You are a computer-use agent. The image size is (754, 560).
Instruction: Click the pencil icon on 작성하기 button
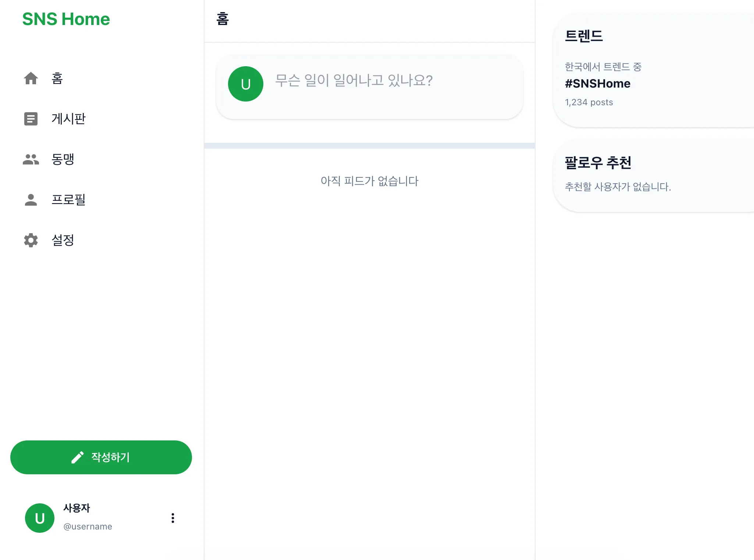click(x=78, y=457)
